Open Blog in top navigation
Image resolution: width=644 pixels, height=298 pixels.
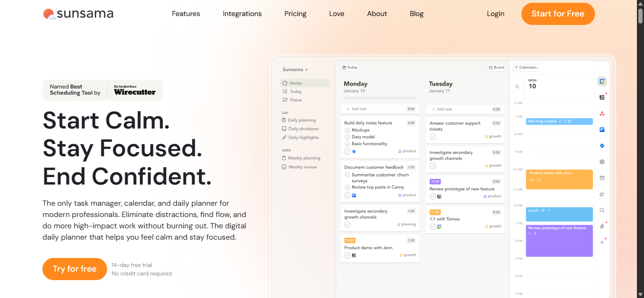click(x=417, y=14)
